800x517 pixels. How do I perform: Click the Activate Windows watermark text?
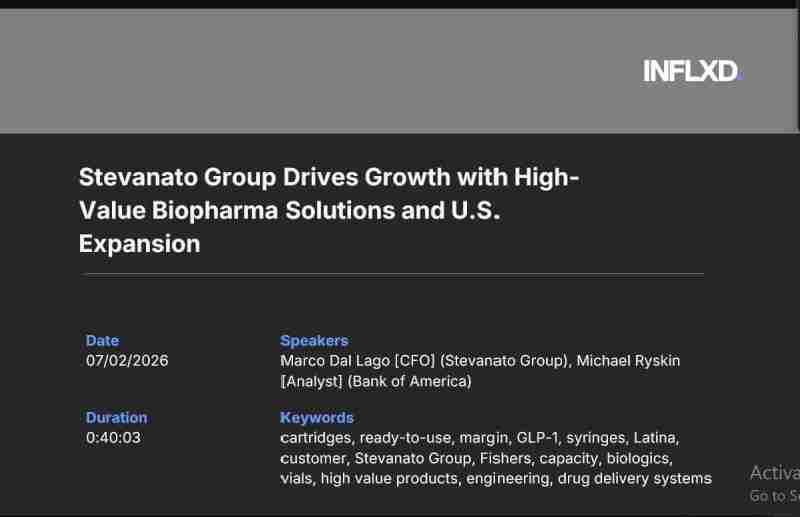[x=773, y=473]
